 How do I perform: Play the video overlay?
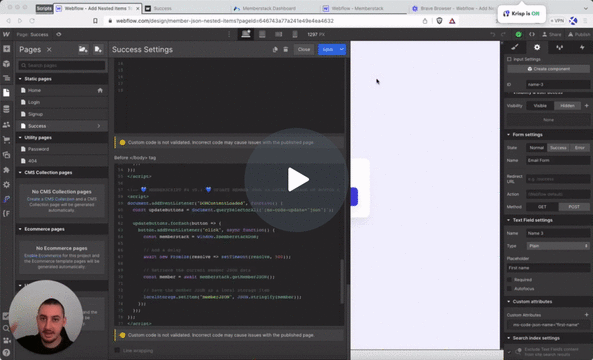(x=296, y=180)
